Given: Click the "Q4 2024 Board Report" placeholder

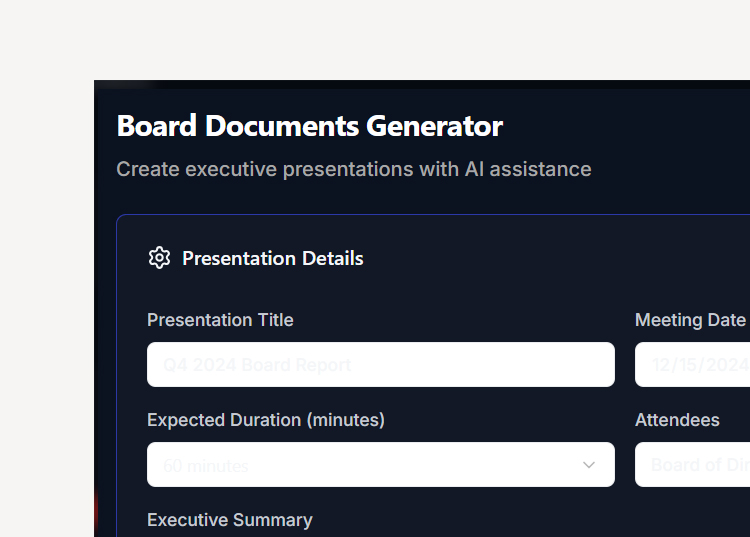Looking at the screenshot, I should coord(257,365).
